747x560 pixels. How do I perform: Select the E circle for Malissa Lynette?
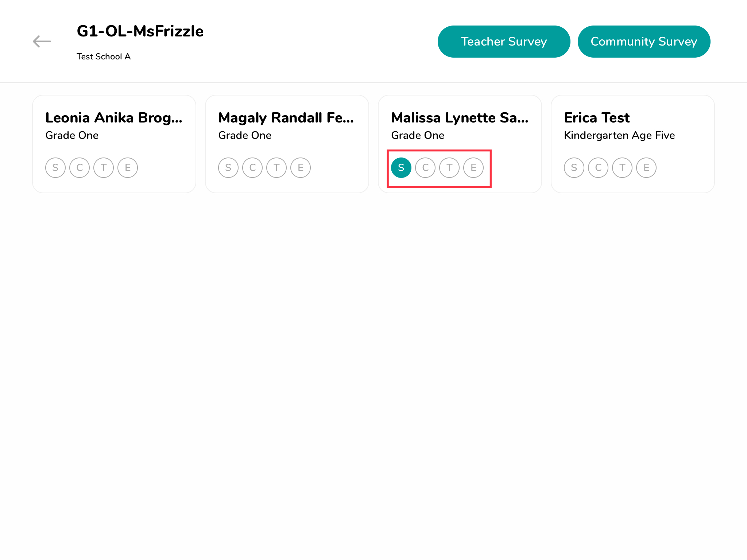pos(473,168)
